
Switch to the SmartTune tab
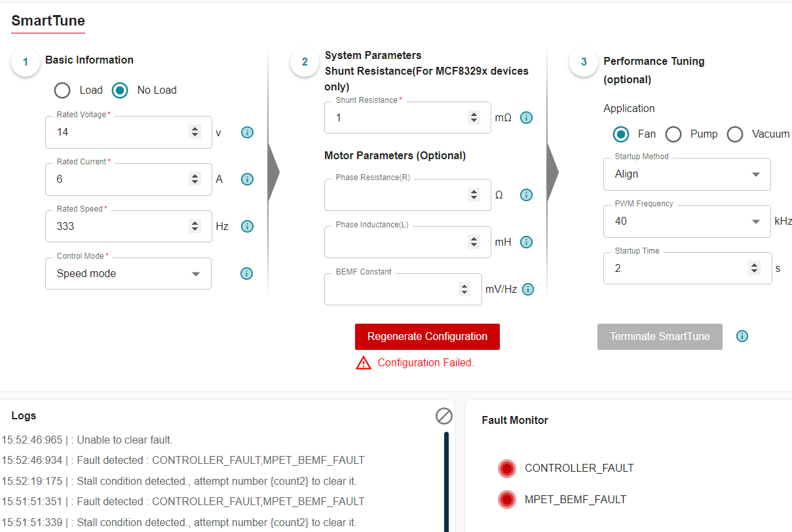tap(48, 21)
